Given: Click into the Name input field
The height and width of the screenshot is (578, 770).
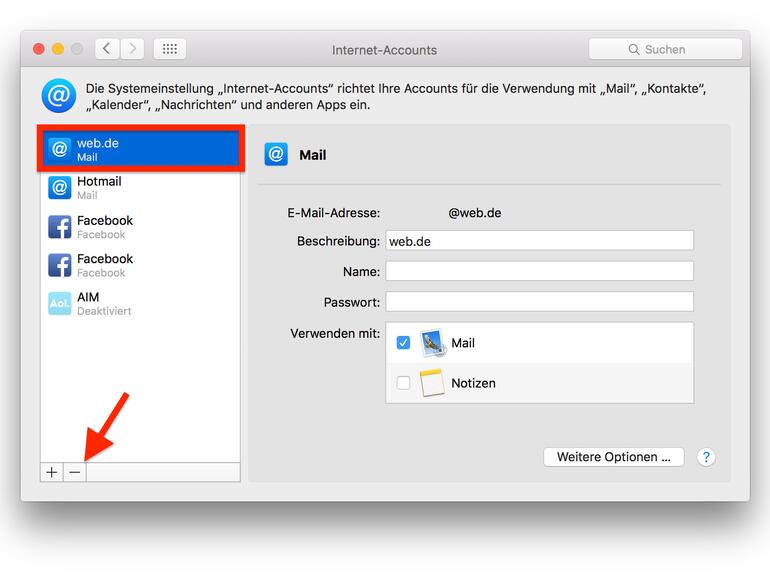Looking at the screenshot, I should 539,271.
